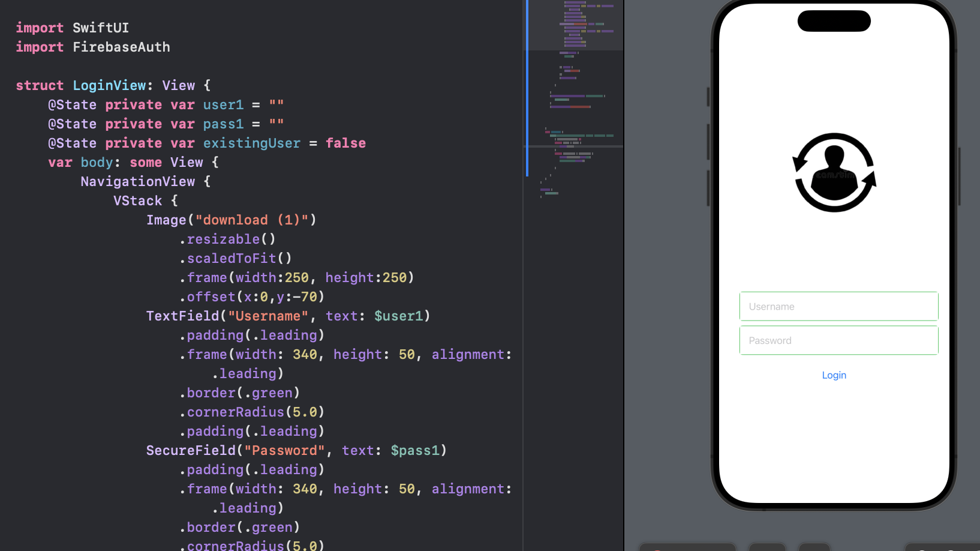Click the TextField("Username") code line
Image resolution: width=980 pixels, height=551 pixels.
(x=288, y=316)
